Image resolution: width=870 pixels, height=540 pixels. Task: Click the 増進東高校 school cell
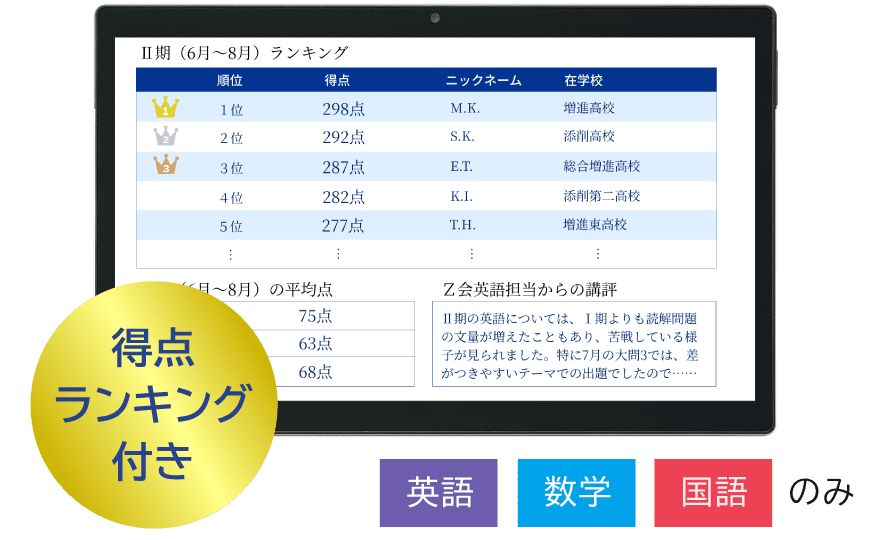[595, 225]
